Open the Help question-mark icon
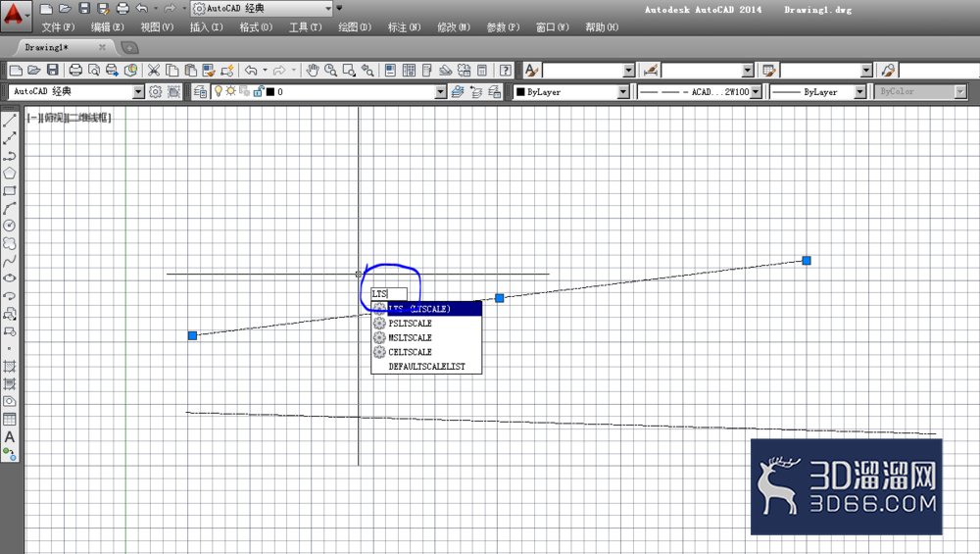 [x=506, y=70]
